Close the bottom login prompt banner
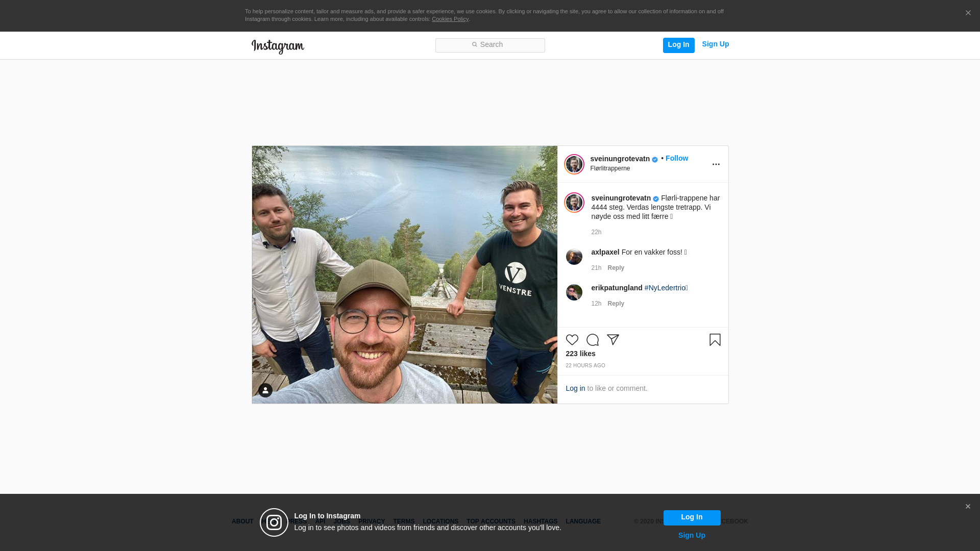This screenshot has width=980, height=551. click(x=968, y=507)
